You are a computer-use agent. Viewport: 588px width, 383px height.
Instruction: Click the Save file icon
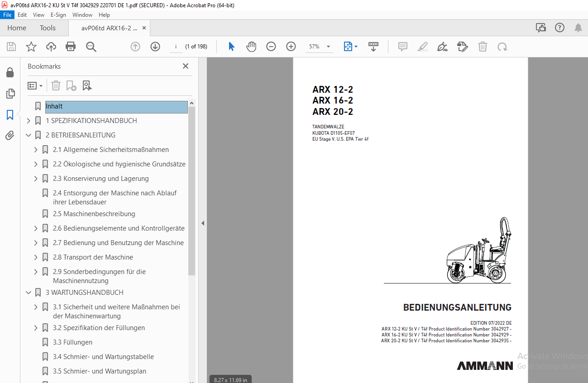(x=11, y=47)
